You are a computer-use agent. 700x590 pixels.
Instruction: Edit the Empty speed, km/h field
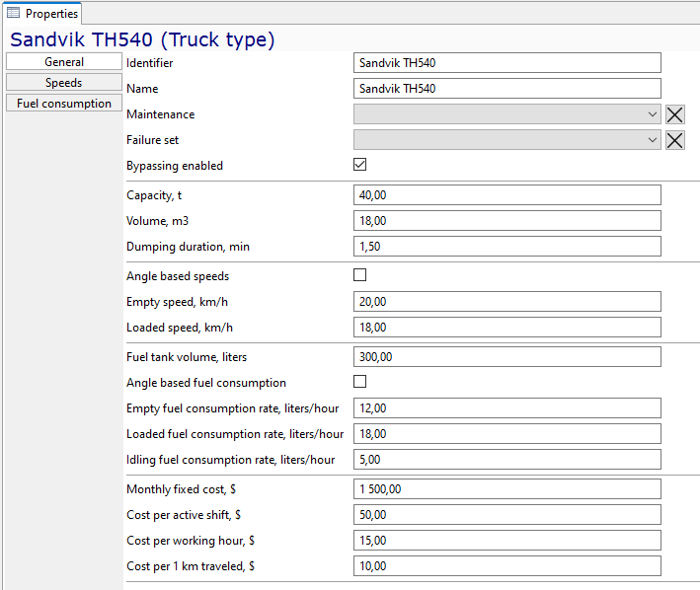pyautogui.click(x=507, y=302)
